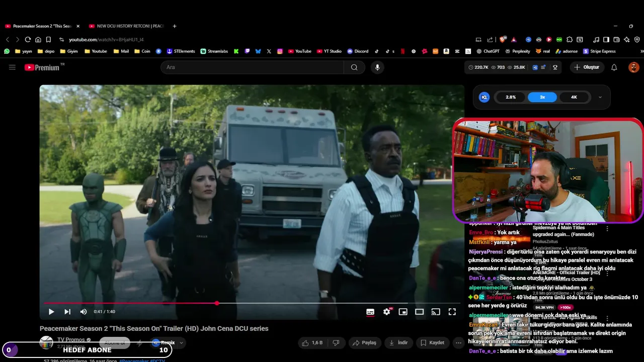The image size is (644, 362).
Task: Expand the vidIQ panel chevron
Action: 600,98
